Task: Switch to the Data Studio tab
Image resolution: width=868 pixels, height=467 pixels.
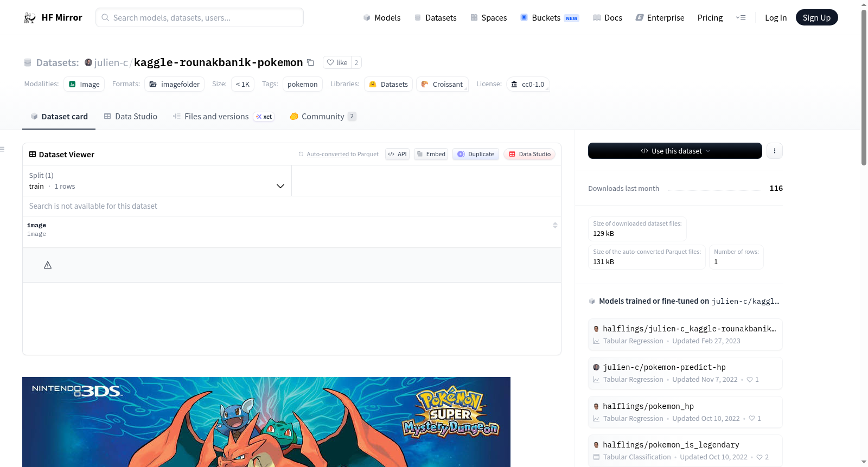Action: 131,117
